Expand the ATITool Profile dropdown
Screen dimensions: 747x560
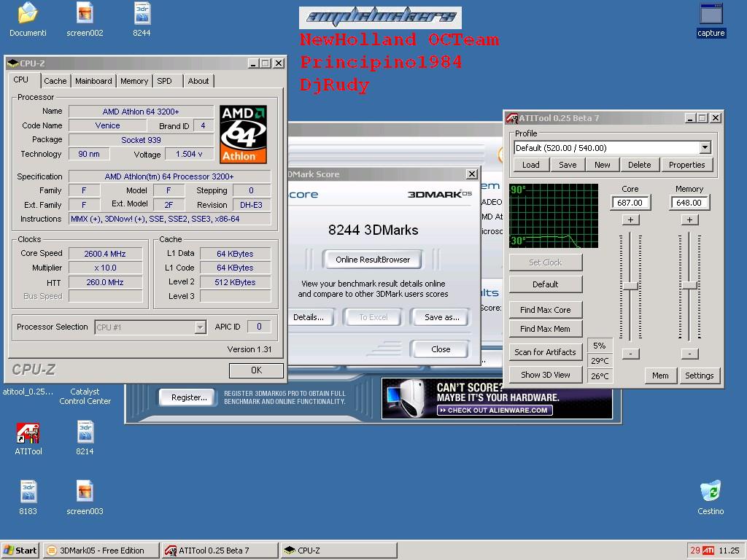coord(705,147)
